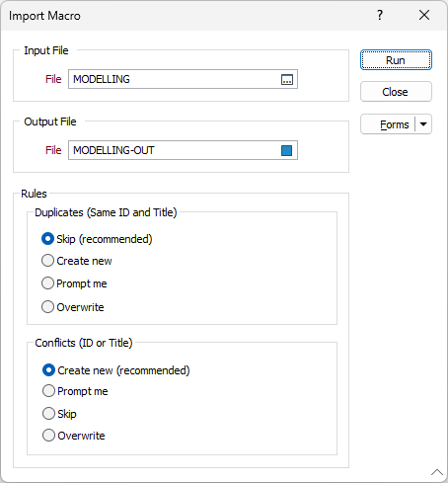Choose Prompt me under Duplicates
Viewport: 448px width, 483px height.
point(74,283)
